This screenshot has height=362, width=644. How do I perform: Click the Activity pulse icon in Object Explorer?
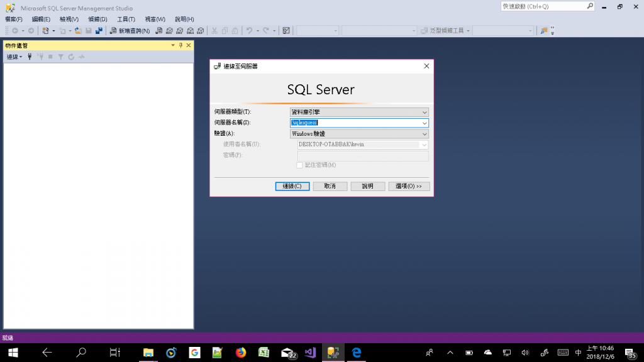(82, 57)
